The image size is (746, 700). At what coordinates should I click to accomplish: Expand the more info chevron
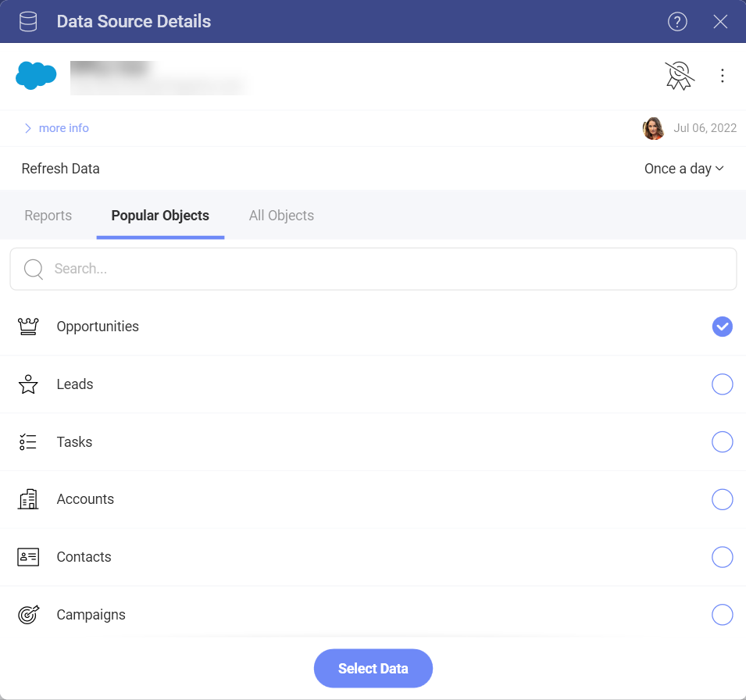[x=27, y=128]
